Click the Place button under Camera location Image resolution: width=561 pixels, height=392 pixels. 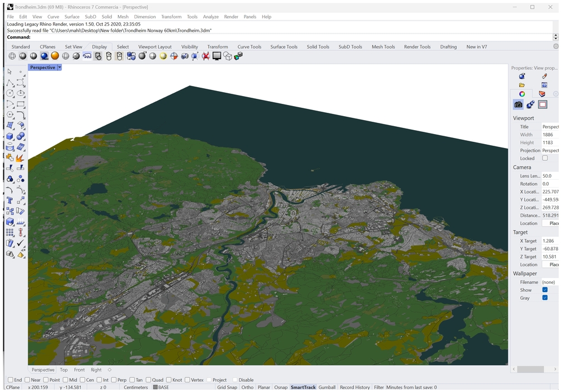click(553, 223)
